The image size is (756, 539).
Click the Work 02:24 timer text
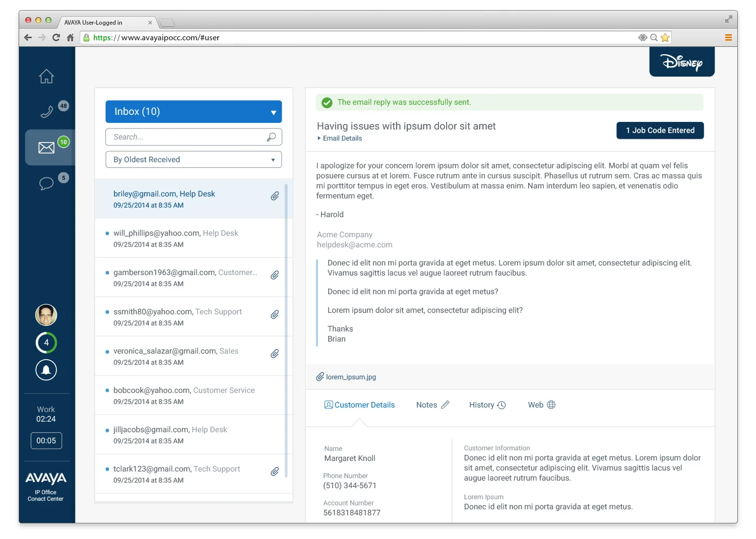pyautogui.click(x=46, y=414)
